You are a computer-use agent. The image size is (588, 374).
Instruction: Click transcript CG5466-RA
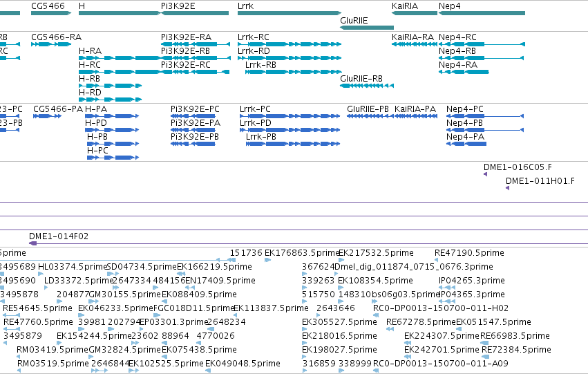point(51,44)
